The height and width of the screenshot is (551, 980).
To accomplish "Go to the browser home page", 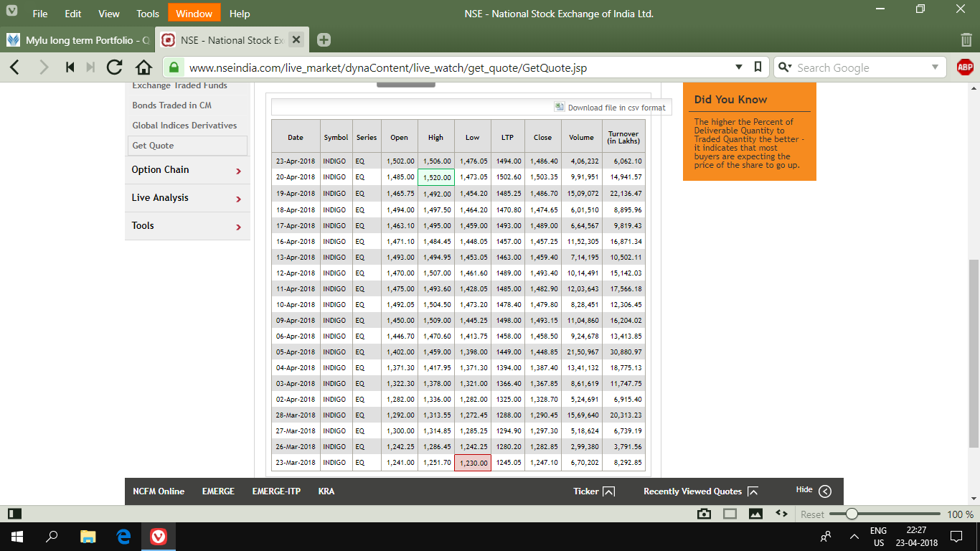I will (143, 67).
